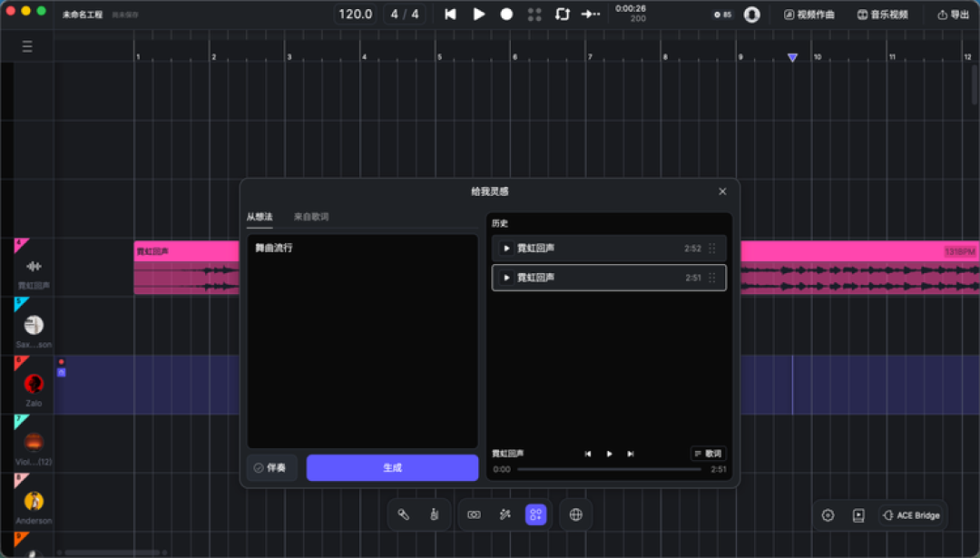Switch to the 从想法 tab

pyautogui.click(x=260, y=217)
